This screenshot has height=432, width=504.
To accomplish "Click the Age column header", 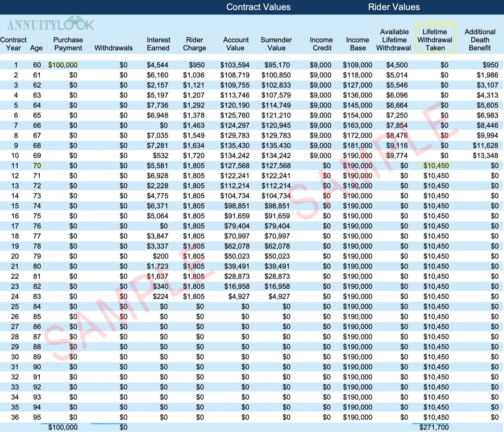I will (36, 48).
